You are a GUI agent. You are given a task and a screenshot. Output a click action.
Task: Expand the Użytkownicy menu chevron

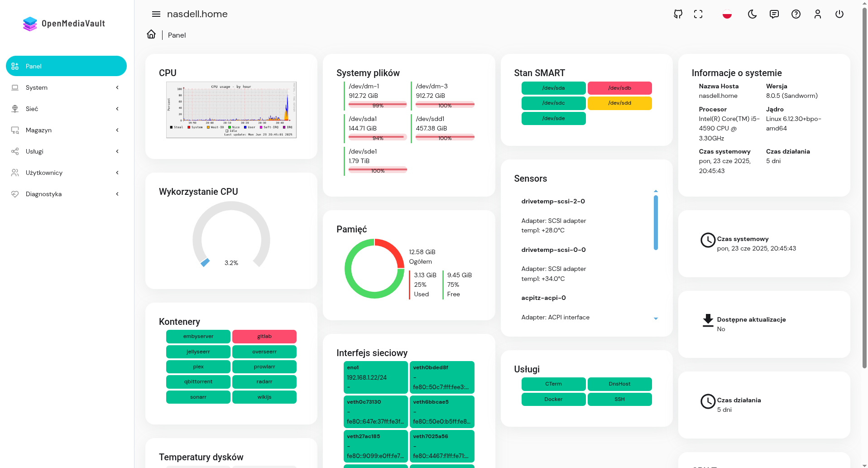117,173
